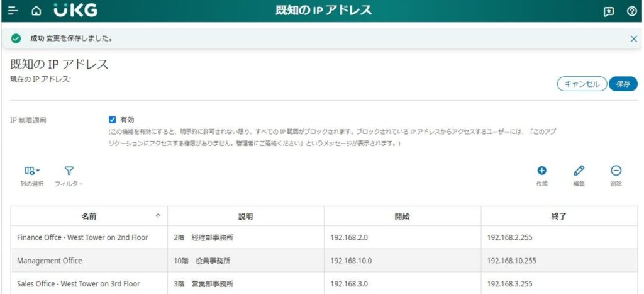Open the feedback icon in header

tap(609, 11)
